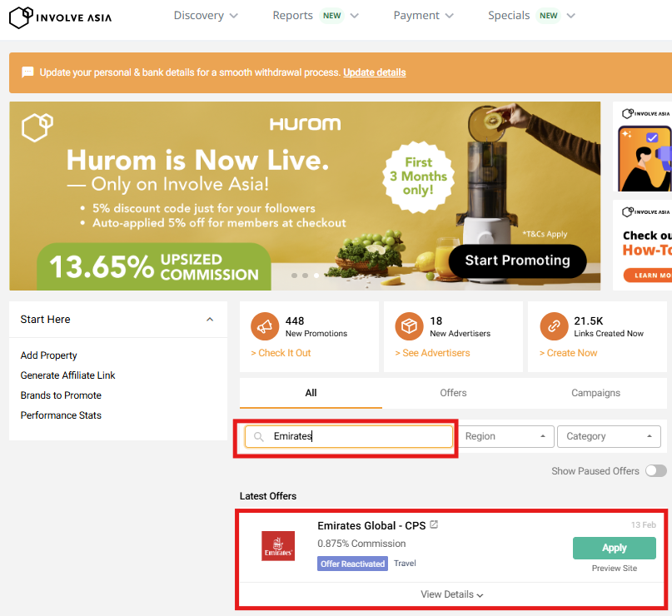672x616 pixels.
Task: Expand View Details for Emirates offer
Action: (x=452, y=594)
